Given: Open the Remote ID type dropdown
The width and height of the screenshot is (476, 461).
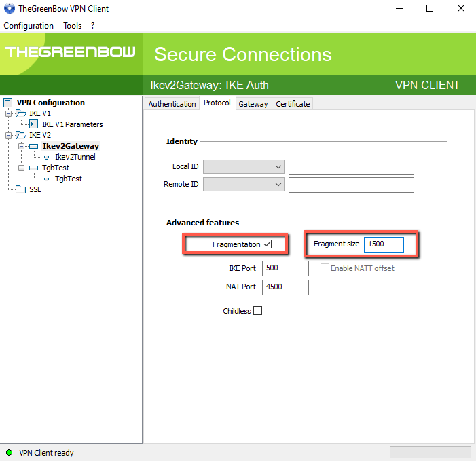Looking at the screenshot, I should 244,185.
